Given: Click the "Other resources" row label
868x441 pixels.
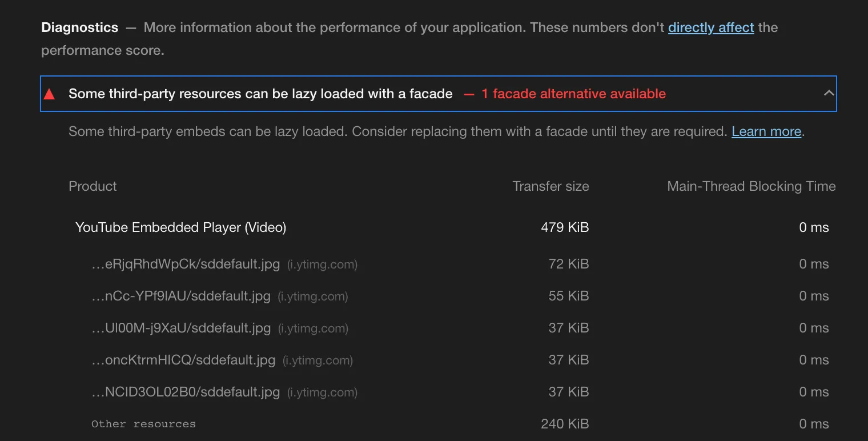Looking at the screenshot, I should pyautogui.click(x=143, y=424).
